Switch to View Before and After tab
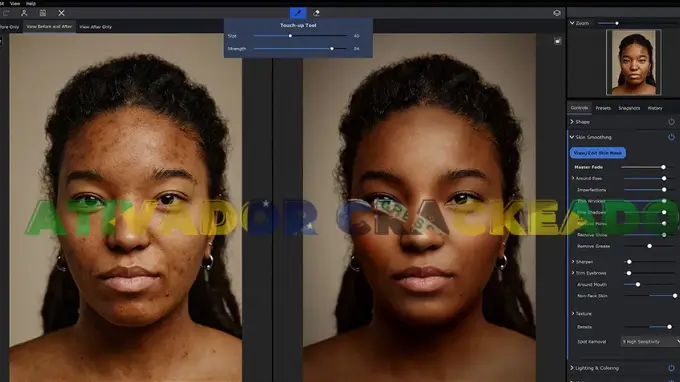680x382 pixels. pos(49,26)
